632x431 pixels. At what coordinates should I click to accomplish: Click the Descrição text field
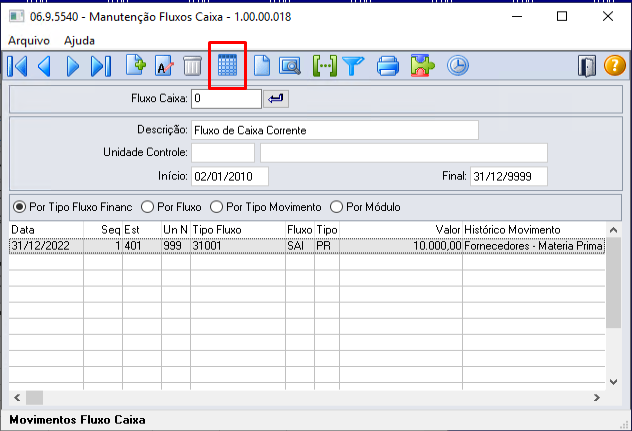[x=335, y=130]
